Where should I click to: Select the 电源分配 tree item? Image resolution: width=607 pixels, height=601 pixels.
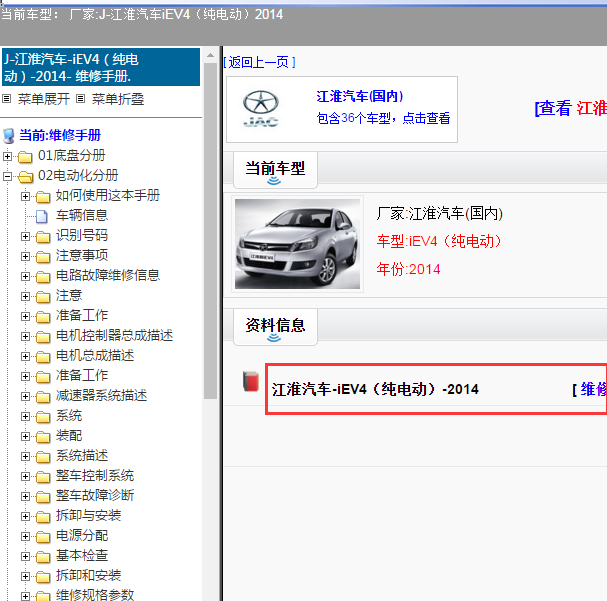pyautogui.click(x=82, y=536)
